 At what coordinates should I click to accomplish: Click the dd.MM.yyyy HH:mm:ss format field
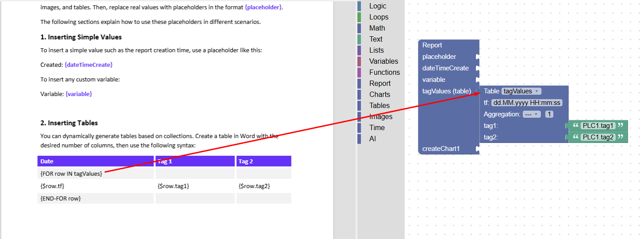coord(527,103)
